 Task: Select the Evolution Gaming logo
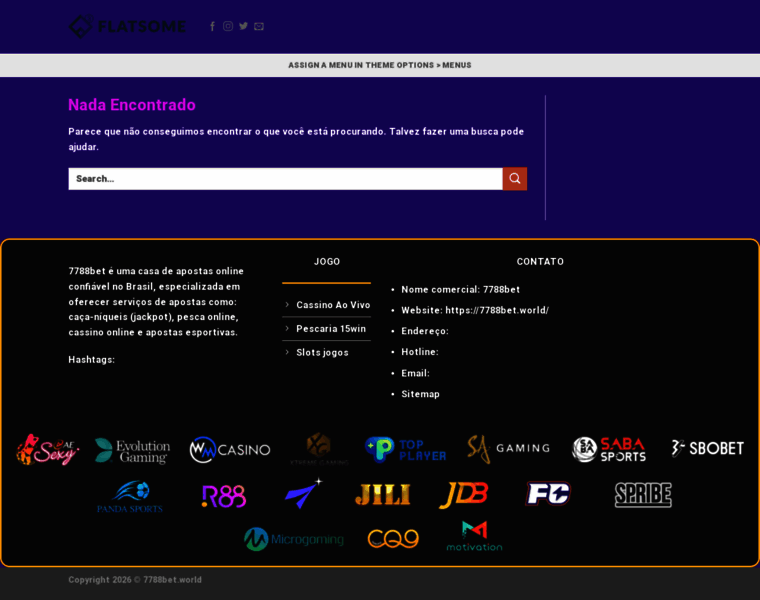click(x=133, y=451)
